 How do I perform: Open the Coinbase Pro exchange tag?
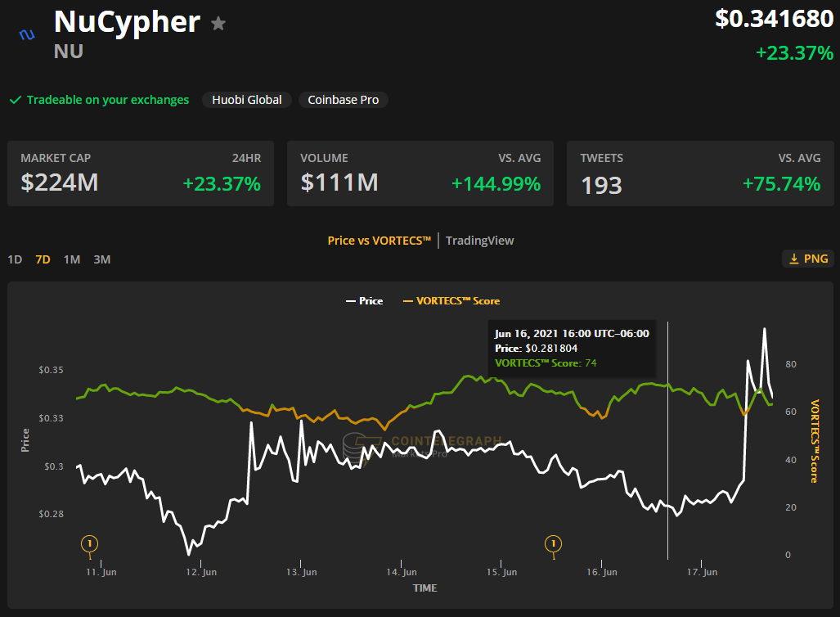point(343,100)
